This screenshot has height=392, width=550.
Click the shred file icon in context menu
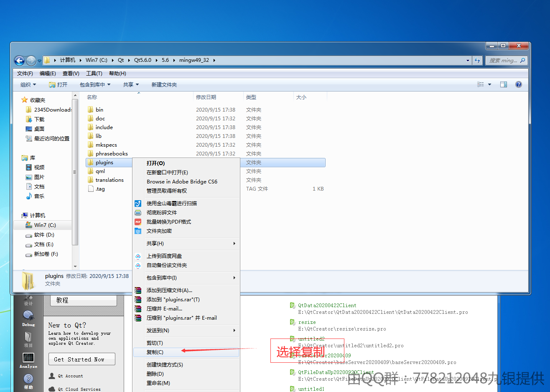(x=138, y=213)
